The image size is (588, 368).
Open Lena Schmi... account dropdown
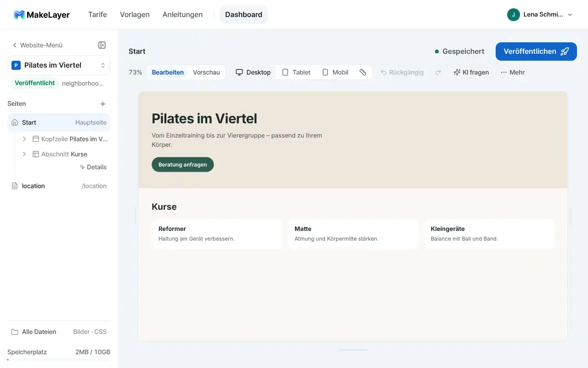click(540, 15)
